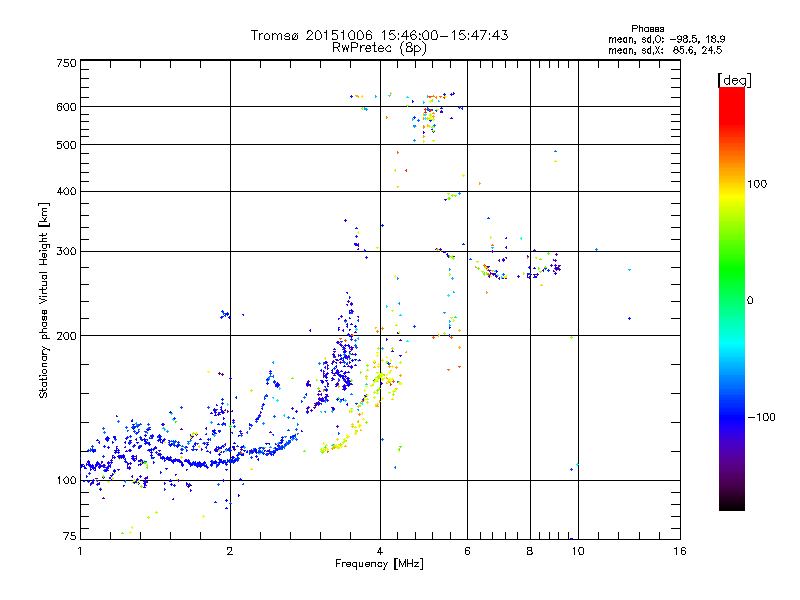The height and width of the screenshot is (600, 800).
Task: Click x-axis tick label '1'
Action: (x=80, y=551)
